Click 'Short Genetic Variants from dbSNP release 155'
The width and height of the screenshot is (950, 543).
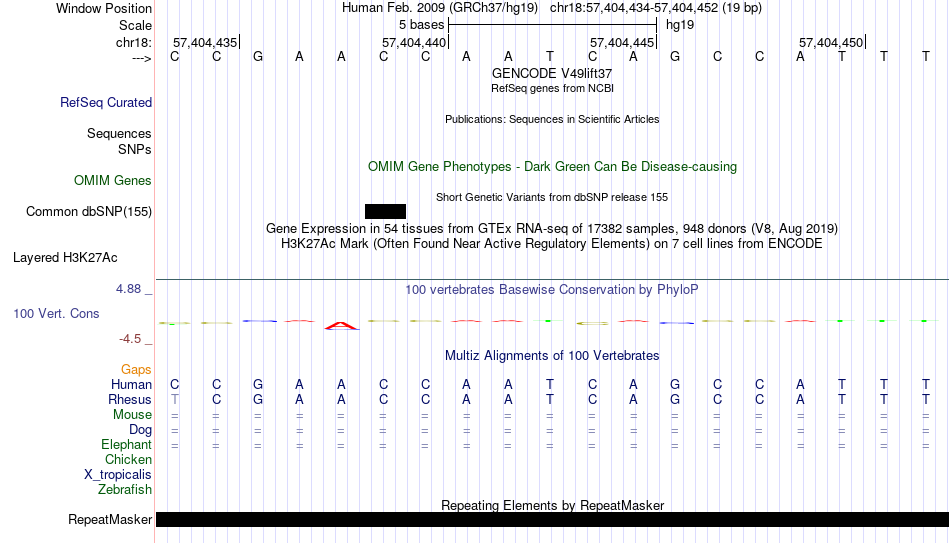click(x=552, y=198)
